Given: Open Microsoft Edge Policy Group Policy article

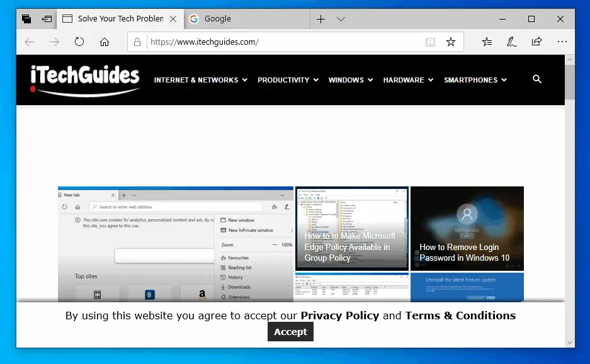Looking at the screenshot, I should tap(352, 229).
